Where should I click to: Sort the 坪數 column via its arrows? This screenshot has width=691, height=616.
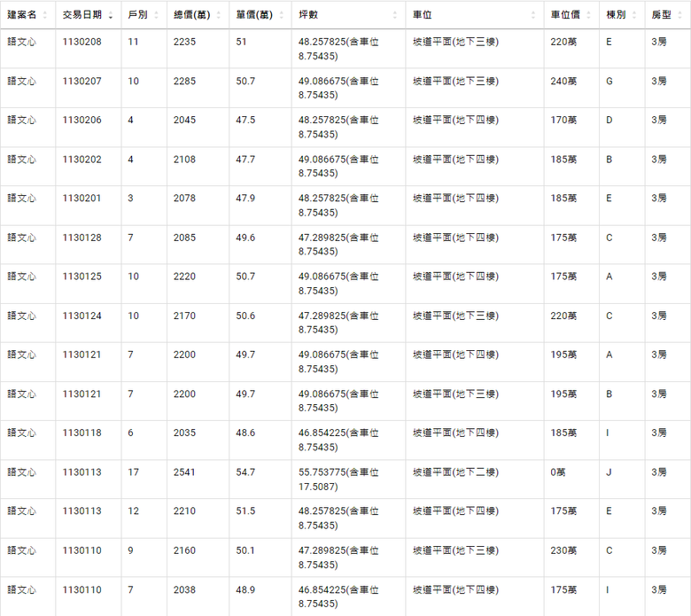(394, 15)
